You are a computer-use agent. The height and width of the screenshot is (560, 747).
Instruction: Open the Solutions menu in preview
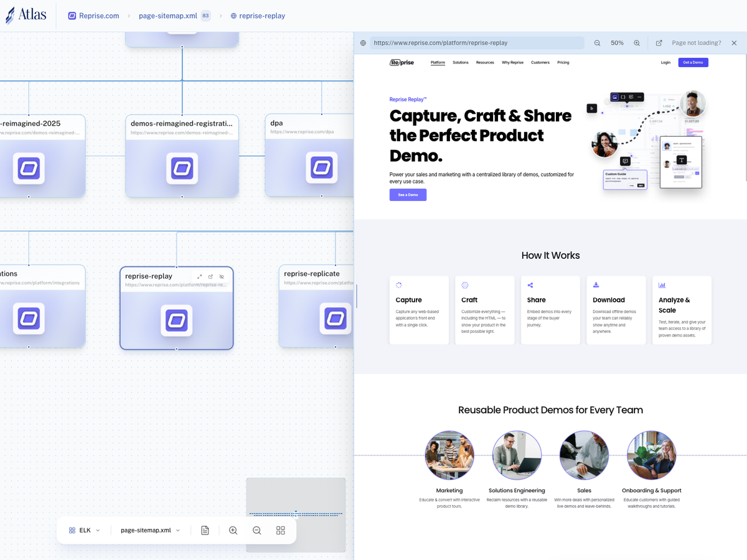[461, 62]
